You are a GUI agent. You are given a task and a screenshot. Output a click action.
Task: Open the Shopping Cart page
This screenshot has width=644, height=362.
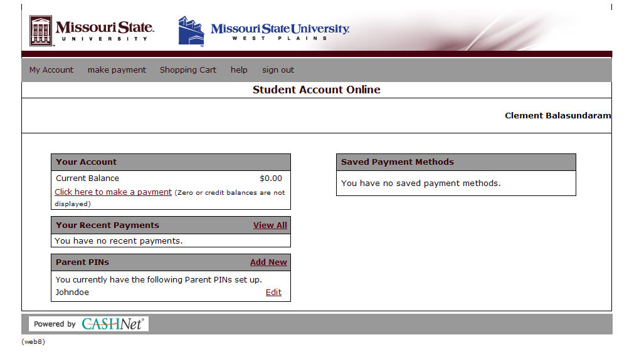[x=187, y=70]
